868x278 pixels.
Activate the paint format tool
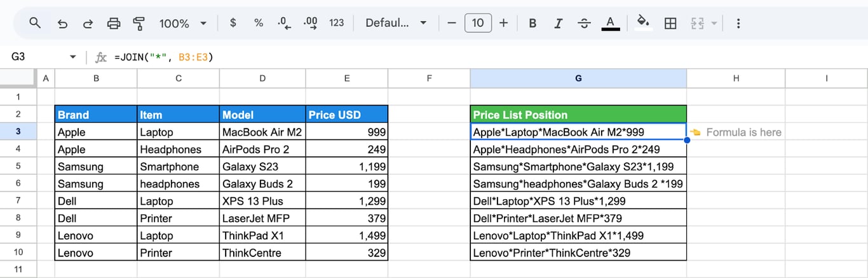[139, 24]
